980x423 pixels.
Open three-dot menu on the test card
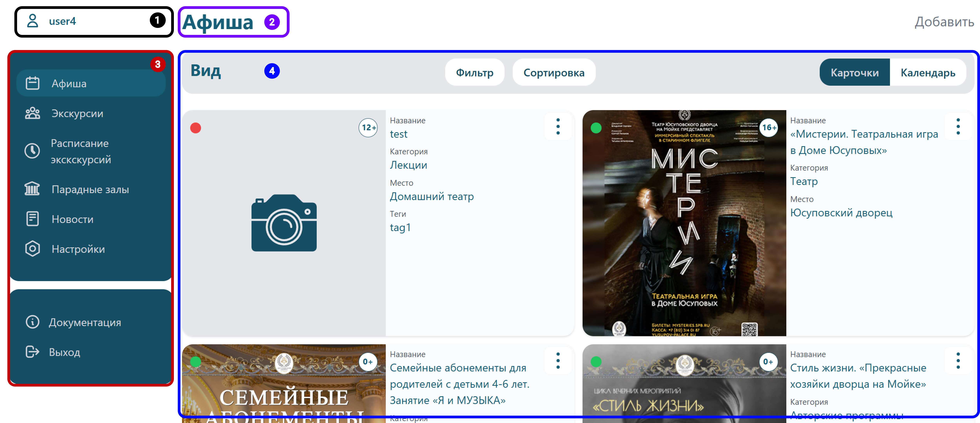click(x=558, y=127)
